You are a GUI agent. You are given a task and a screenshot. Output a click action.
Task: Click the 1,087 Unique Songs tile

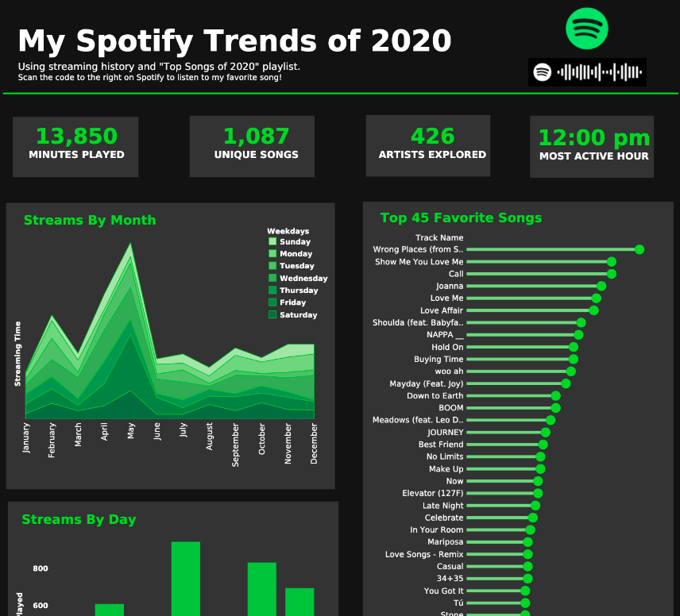252,146
